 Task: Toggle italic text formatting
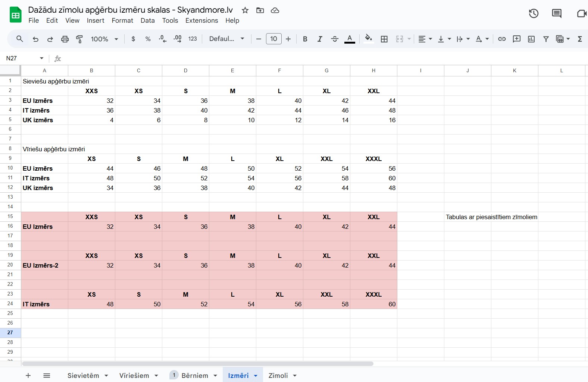click(x=320, y=39)
